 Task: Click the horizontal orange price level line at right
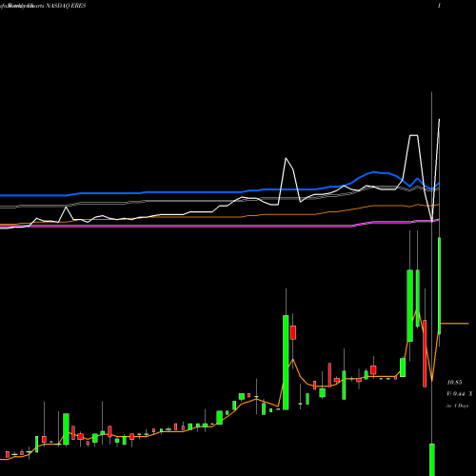tap(455, 324)
